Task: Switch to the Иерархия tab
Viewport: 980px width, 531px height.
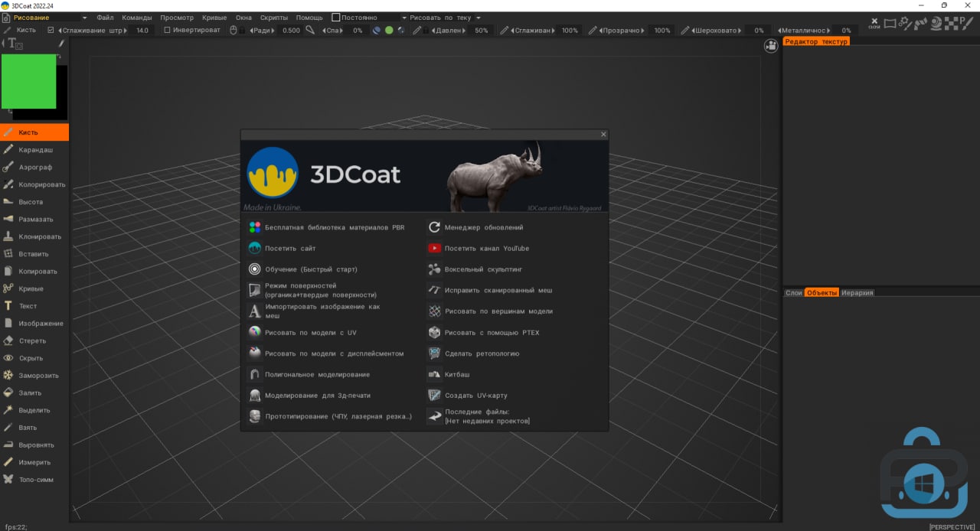Action: [x=857, y=293]
